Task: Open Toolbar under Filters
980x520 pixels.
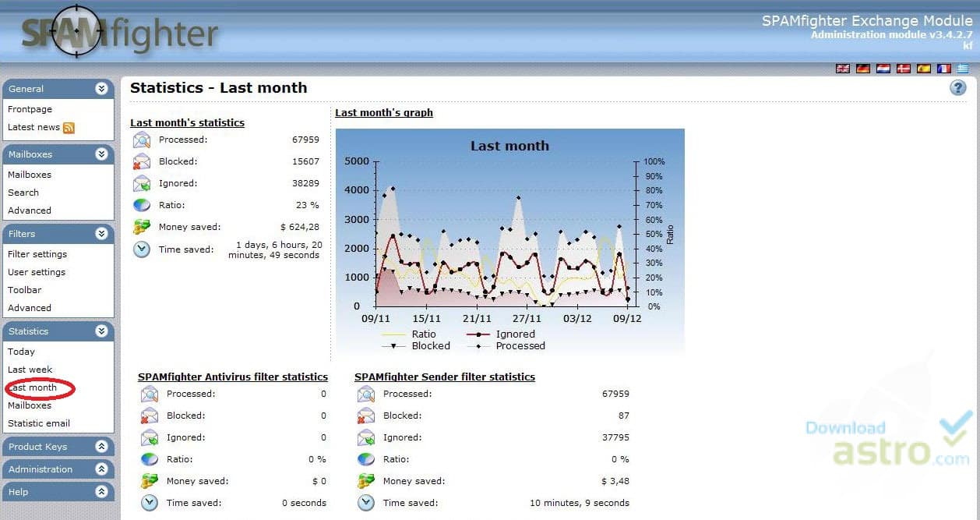Action: pyautogui.click(x=25, y=290)
